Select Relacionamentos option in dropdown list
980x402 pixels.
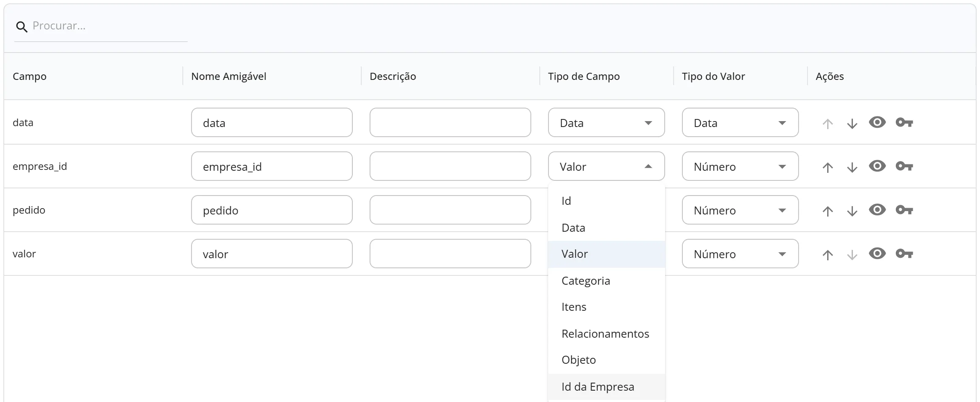pyautogui.click(x=606, y=334)
